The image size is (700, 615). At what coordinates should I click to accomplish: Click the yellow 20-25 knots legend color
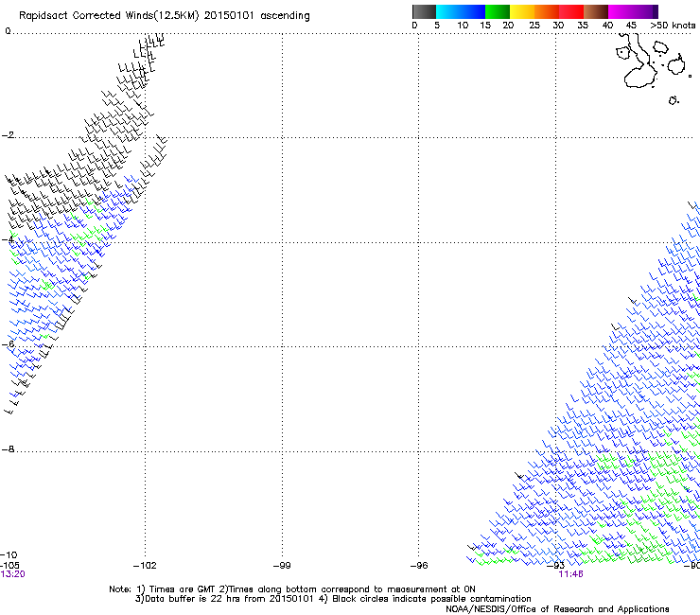(x=522, y=11)
